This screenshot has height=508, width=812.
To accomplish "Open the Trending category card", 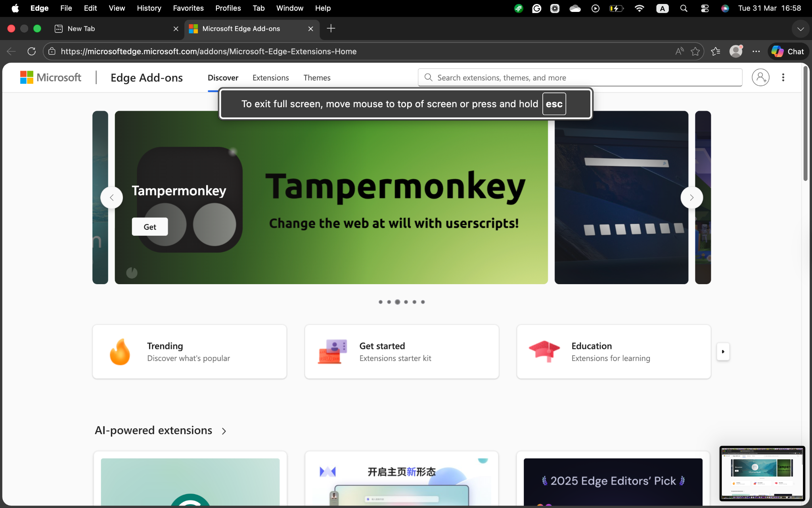I will click(x=190, y=352).
